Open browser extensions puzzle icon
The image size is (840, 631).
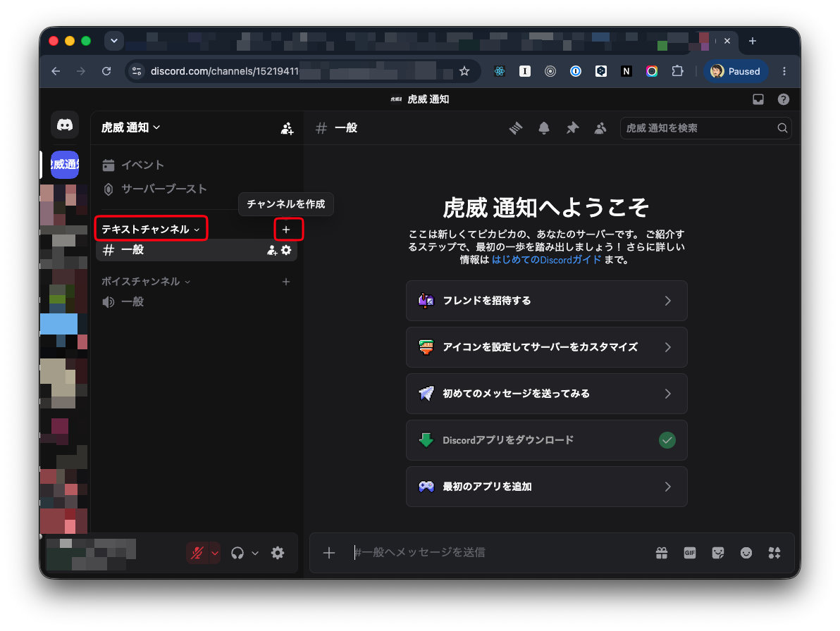coord(677,71)
